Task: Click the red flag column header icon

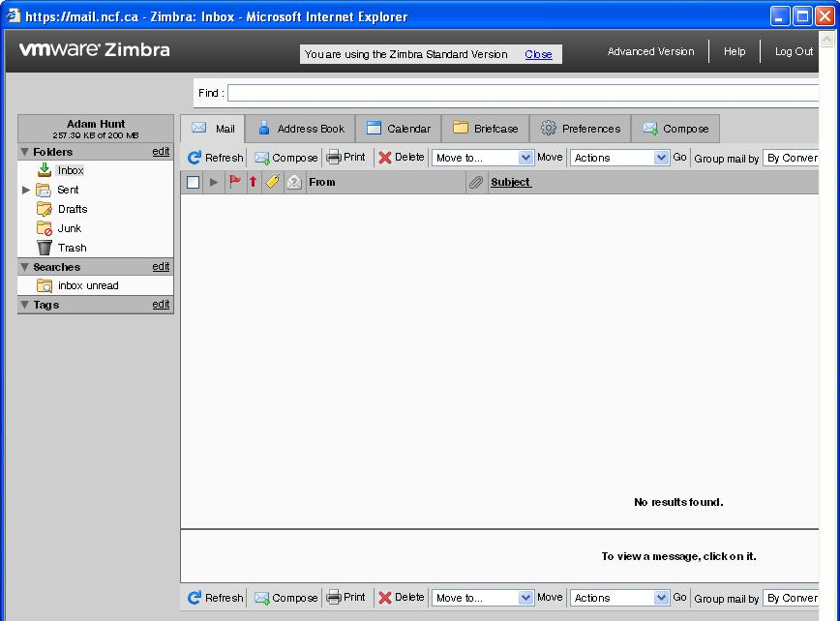Action: click(x=235, y=182)
